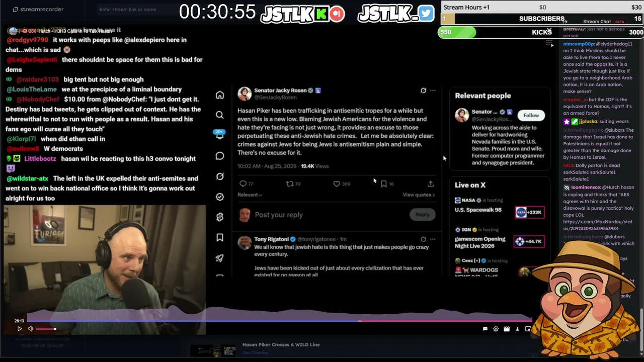Click the Stream Hours +1 goal row
Viewport: 644px width, 362px height.
click(542, 7)
